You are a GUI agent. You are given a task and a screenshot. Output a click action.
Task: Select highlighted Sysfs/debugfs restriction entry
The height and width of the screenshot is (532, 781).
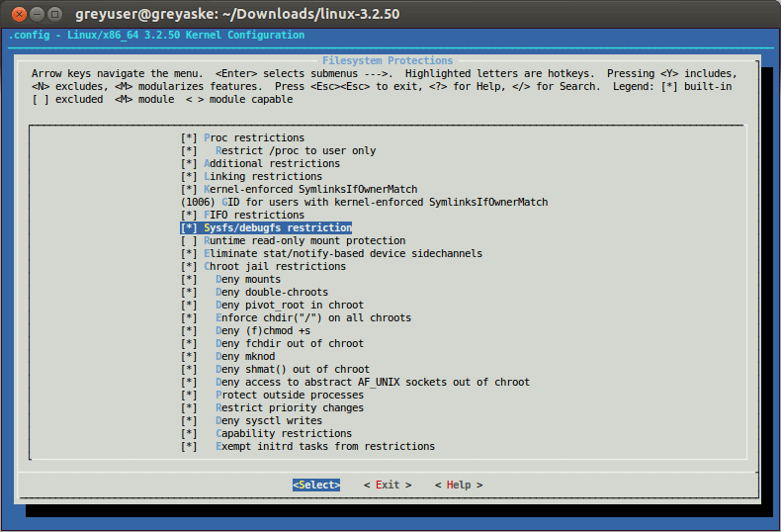pyautogui.click(x=266, y=228)
